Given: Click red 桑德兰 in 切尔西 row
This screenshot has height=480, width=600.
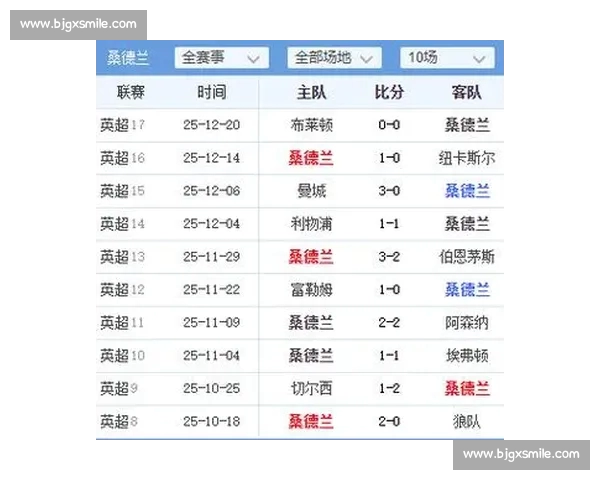Looking at the screenshot, I should [x=467, y=389].
